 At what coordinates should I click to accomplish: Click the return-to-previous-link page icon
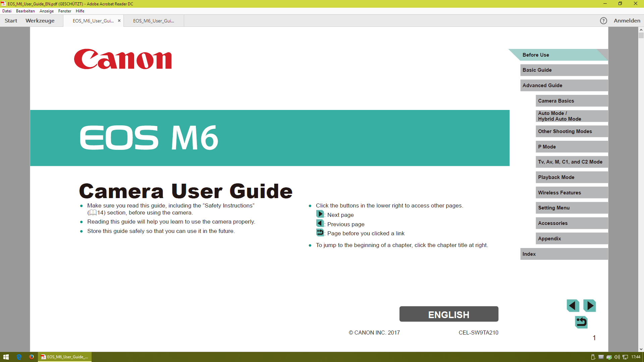581,322
